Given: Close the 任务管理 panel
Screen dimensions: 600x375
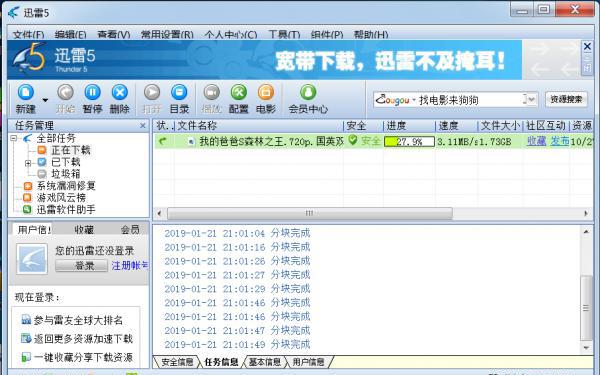Looking at the screenshot, I should click(x=143, y=126).
